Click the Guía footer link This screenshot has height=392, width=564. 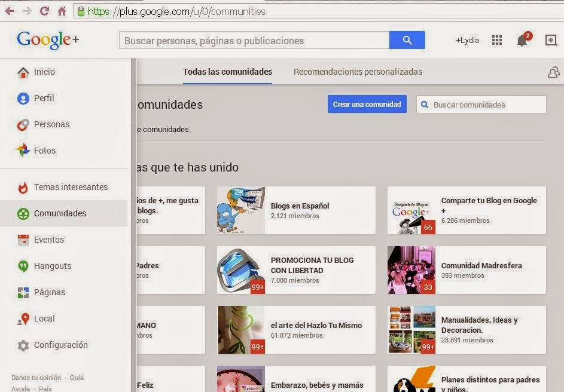[77, 378]
